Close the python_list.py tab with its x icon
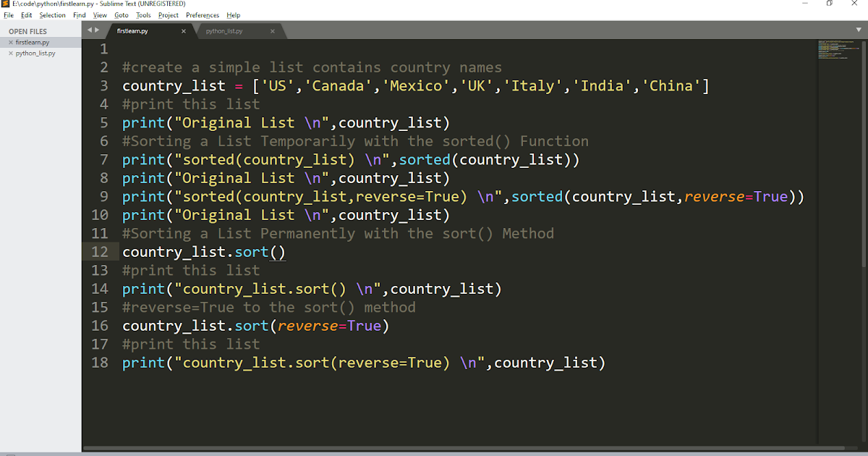The image size is (868, 456). pos(272,31)
